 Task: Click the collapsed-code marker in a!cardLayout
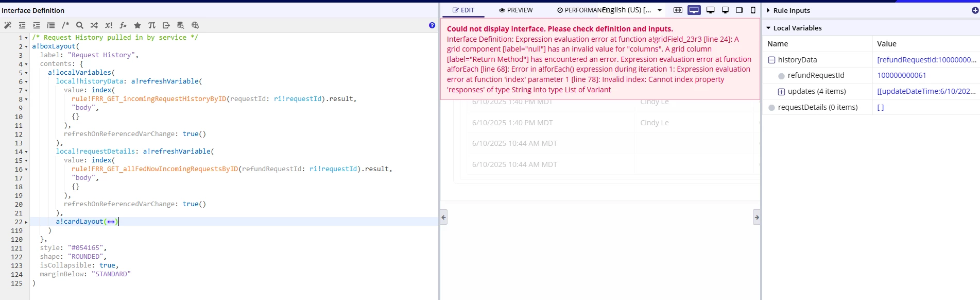tap(111, 222)
